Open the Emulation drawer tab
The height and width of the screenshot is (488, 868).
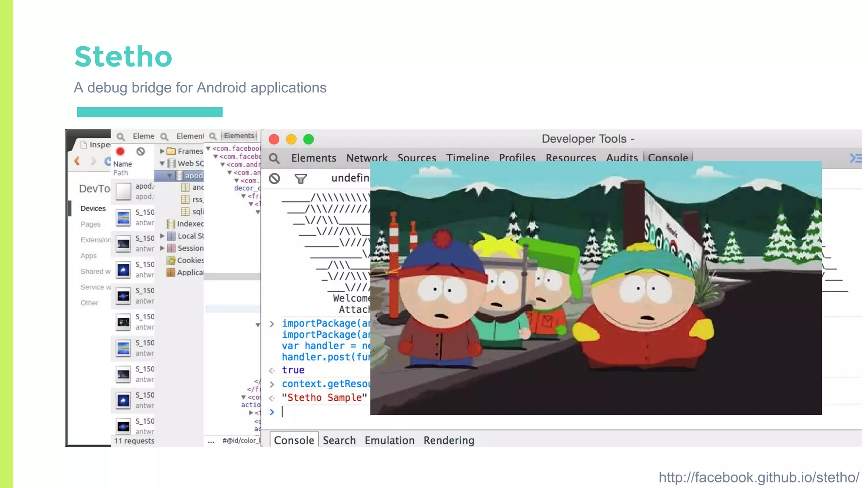point(389,441)
